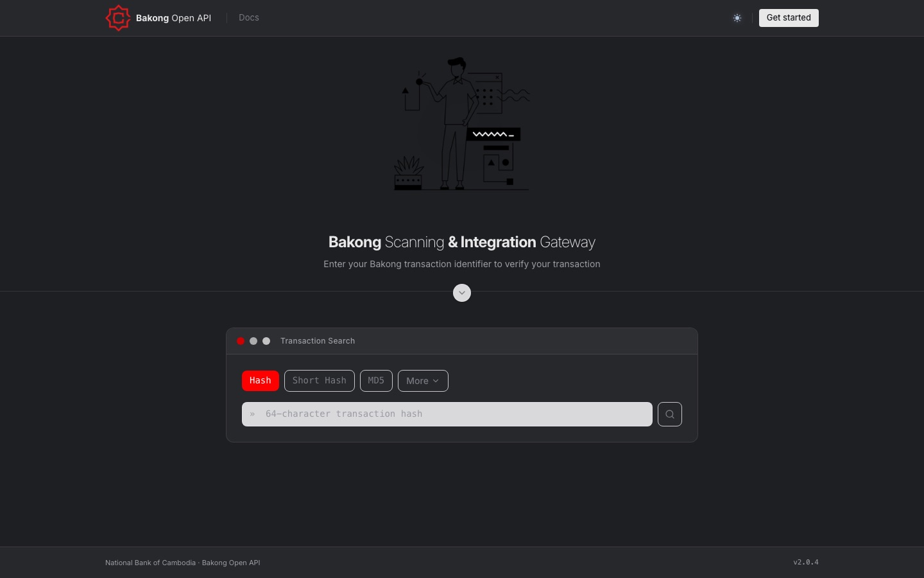Image resolution: width=924 pixels, height=578 pixels.
Task: Click the Bakong red logo icon
Action: tap(118, 18)
